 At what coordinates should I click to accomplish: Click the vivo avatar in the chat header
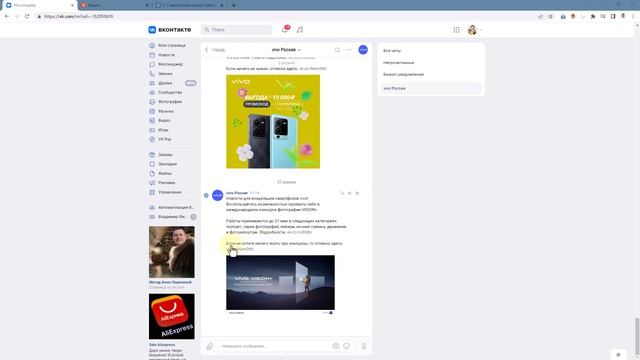pyautogui.click(x=363, y=50)
